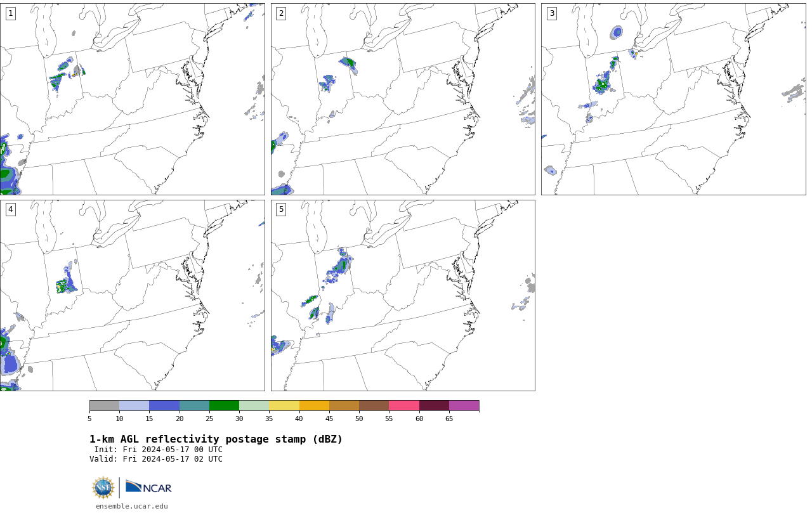Click the reflectivity postage stamp title
The height and width of the screenshot is (513, 812).
pos(216,439)
